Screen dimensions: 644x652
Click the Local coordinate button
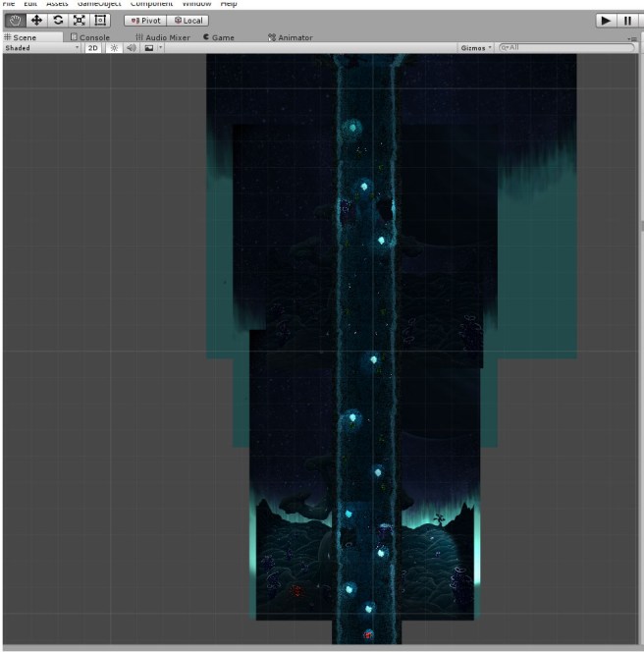pyautogui.click(x=188, y=21)
